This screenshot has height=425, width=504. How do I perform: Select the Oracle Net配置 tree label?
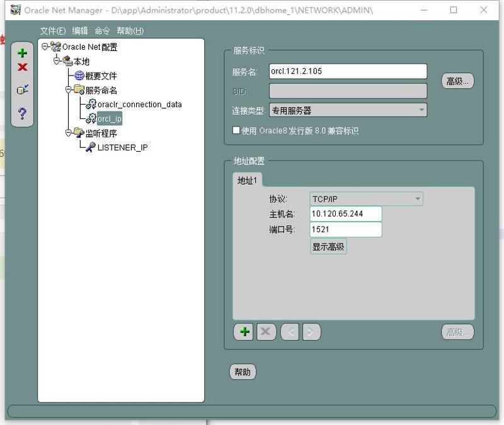(89, 47)
